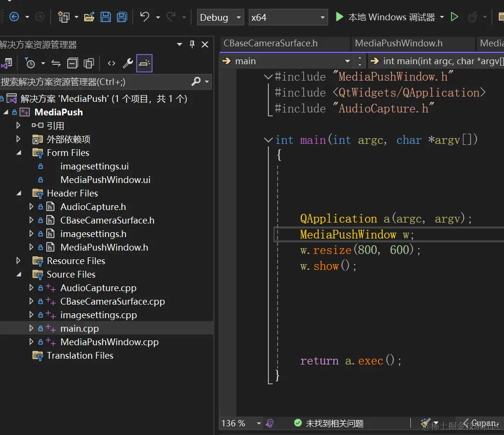
Task: Select imagesettings.ui file
Action: point(95,166)
